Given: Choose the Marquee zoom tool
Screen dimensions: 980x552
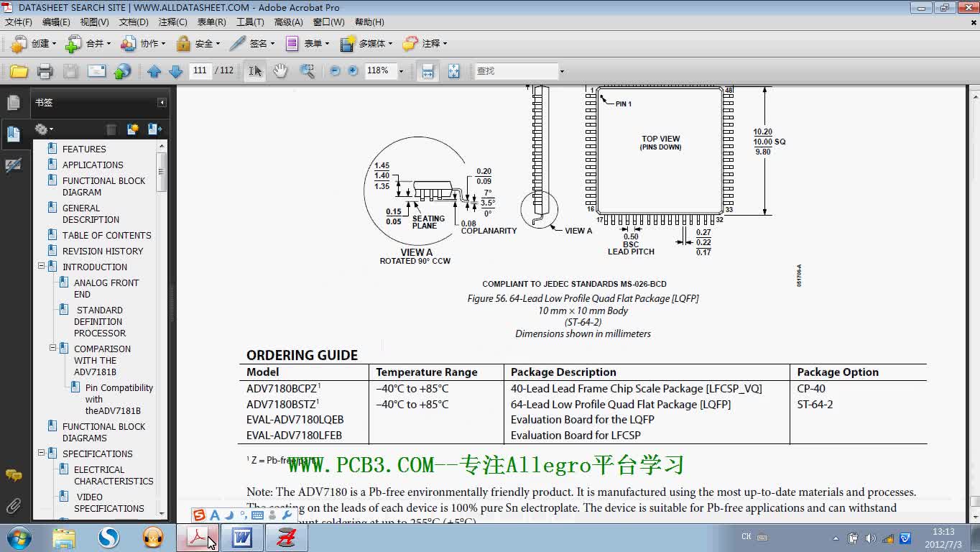Looking at the screenshot, I should coord(307,71).
